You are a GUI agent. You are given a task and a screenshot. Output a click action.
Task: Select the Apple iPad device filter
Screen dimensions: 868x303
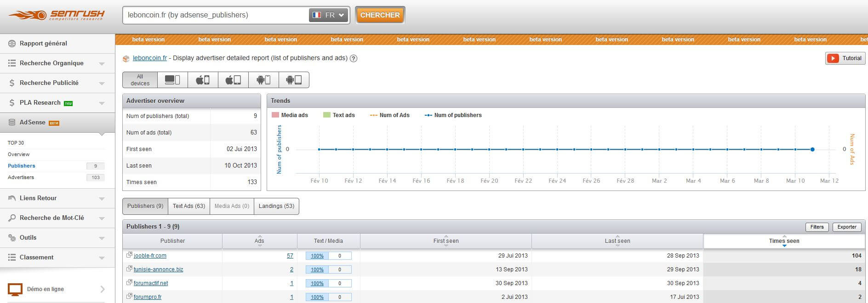(x=233, y=80)
